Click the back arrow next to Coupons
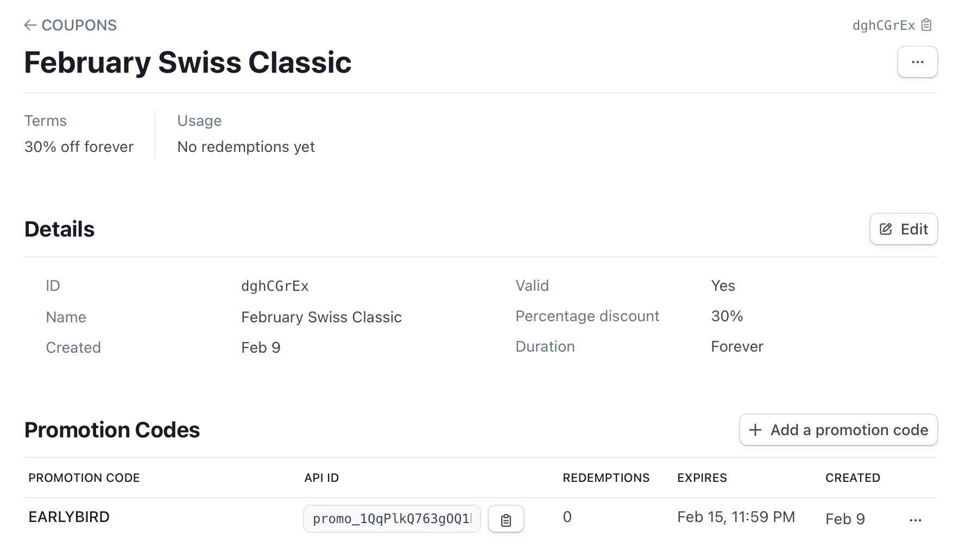The image size is (972, 560). pyautogui.click(x=30, y=25)
